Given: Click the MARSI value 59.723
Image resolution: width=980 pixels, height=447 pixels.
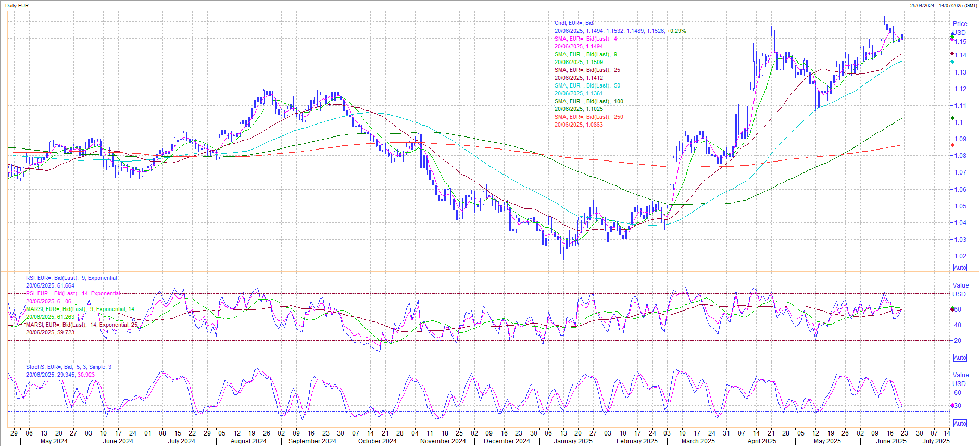Looking at the screenshot, I should coord(66,332).
